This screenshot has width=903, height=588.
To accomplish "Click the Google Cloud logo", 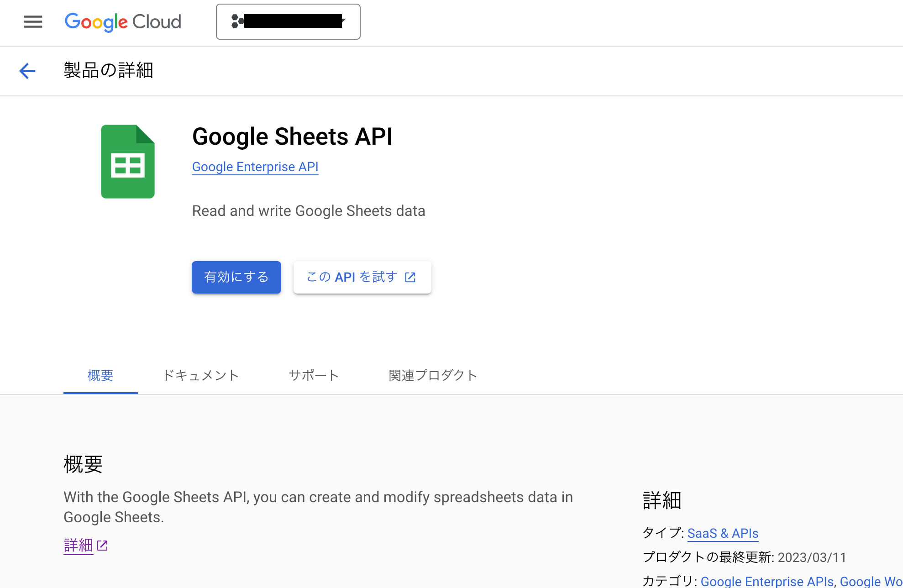I will click(123, 22).
